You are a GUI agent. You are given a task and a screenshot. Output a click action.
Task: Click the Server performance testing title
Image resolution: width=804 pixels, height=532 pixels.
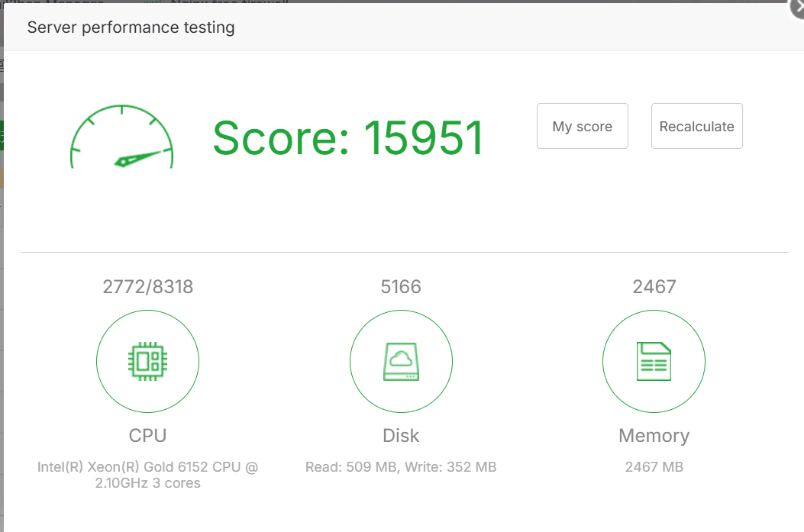(x=131, y=28)
